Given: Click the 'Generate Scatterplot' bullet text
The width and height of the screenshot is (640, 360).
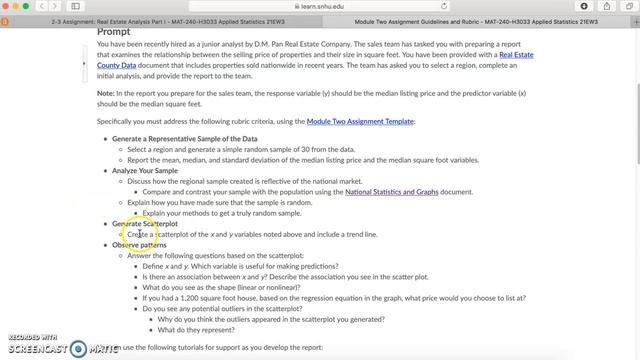Looking at the screenshot, I should [x=144, y=224].
